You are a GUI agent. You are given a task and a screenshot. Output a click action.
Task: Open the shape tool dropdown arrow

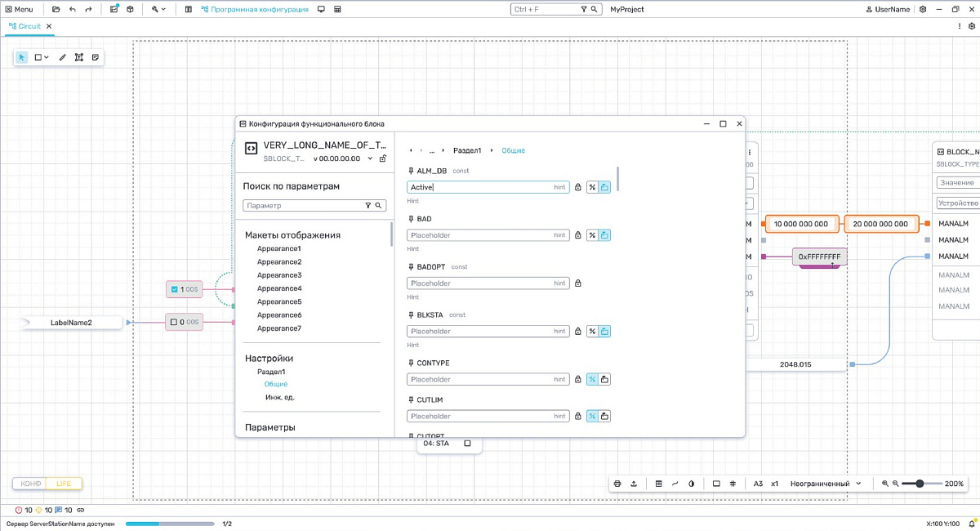pos(47,57)
